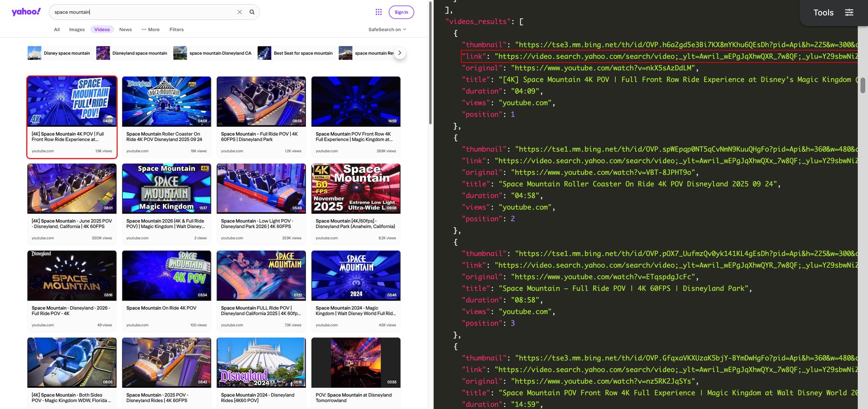This screenshot has width=868, height=409.
Task: Open the 08:01 June 2025 POV thumbnail
Action: tap(72, 189)
